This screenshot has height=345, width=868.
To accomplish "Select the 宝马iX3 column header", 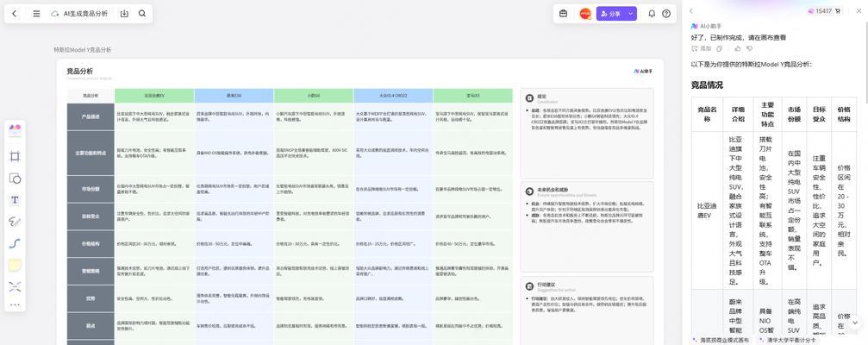I will click(x=473, y=96).
